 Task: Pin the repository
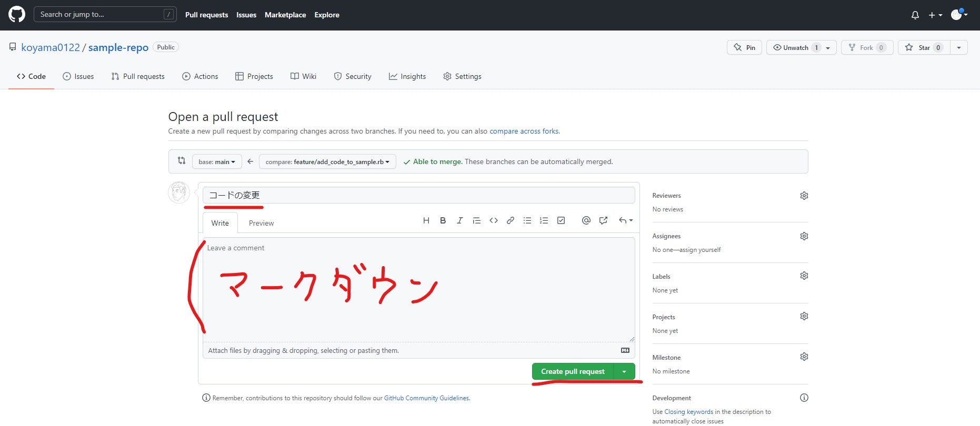tap(744, 47)
